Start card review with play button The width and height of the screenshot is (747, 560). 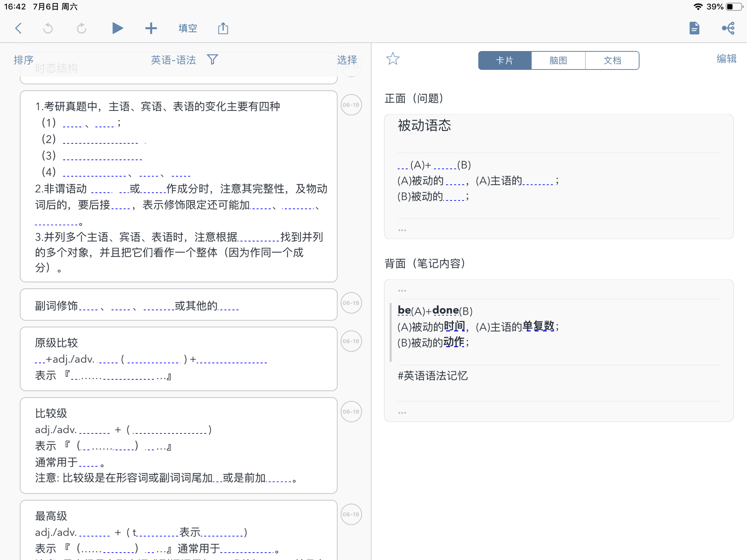117,28
